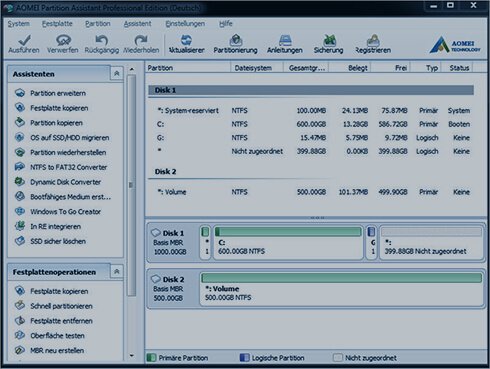The width and height of the screenshot is (490, 369).
Task: Select the C: partition row in list
Action: tap(311, 124)
